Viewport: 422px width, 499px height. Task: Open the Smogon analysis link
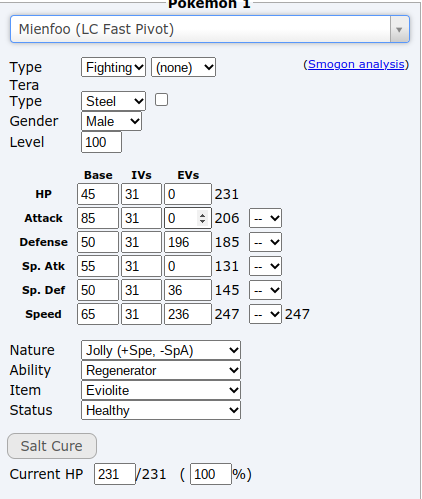[x=356, y=64]
